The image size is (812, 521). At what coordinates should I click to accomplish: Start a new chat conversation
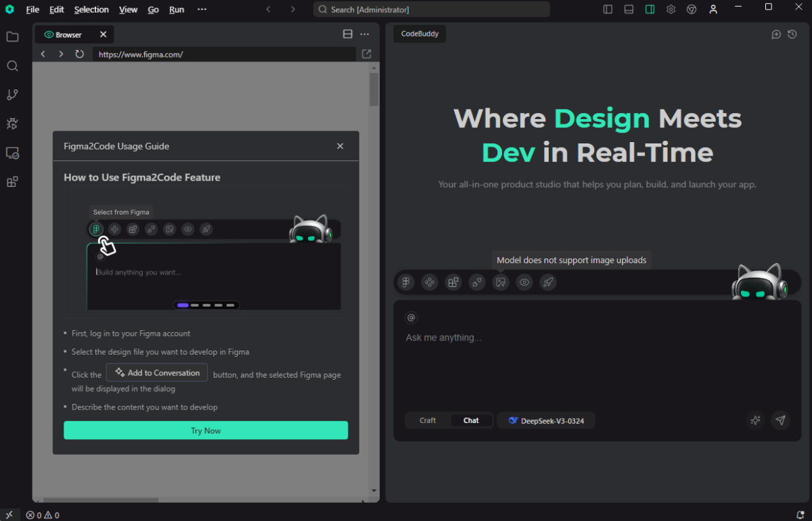[x=776, y=35]
